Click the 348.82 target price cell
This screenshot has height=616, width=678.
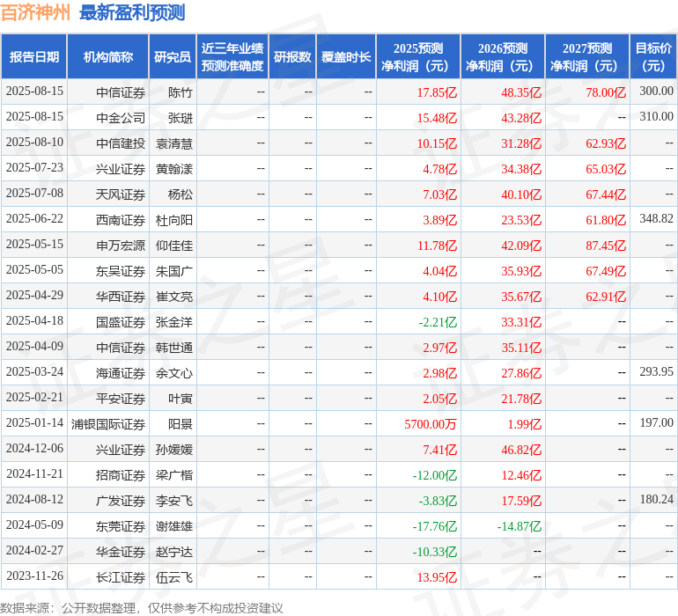pyautogui.click(x=656, y=218)
